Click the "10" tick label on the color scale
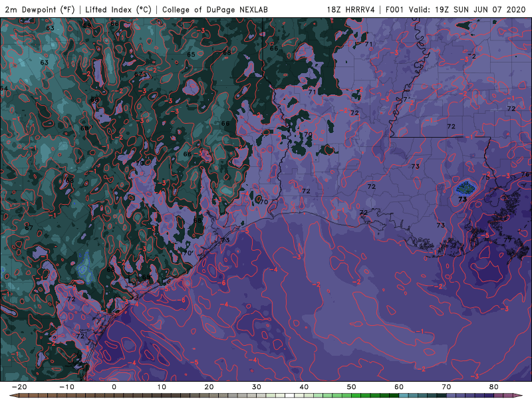The height and width of the screenshot is (399, 532). point(162,387)
